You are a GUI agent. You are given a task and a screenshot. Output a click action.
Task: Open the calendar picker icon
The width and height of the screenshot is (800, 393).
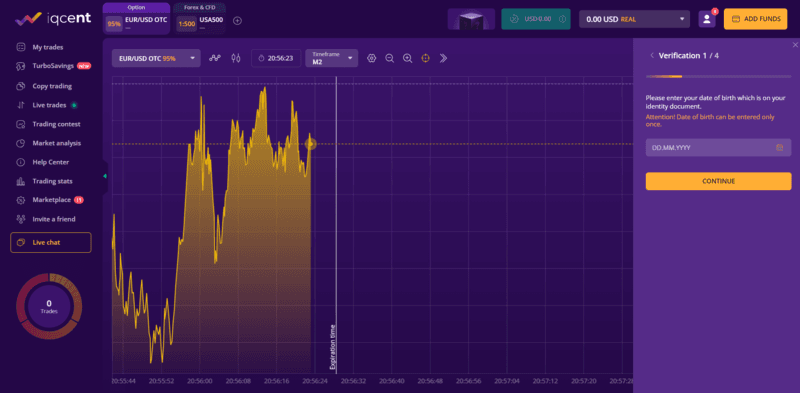click(779, 148)
